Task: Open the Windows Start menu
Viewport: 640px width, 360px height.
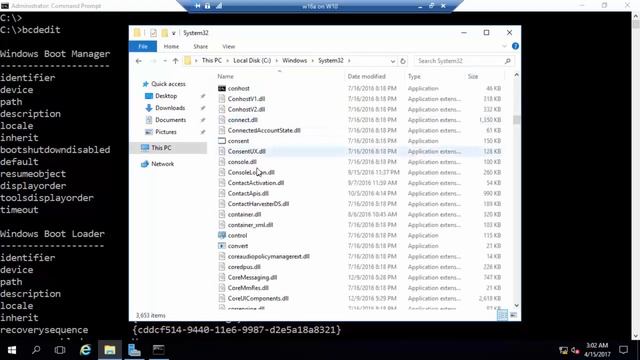Action: pyautogui.click(x=12, y=350)
